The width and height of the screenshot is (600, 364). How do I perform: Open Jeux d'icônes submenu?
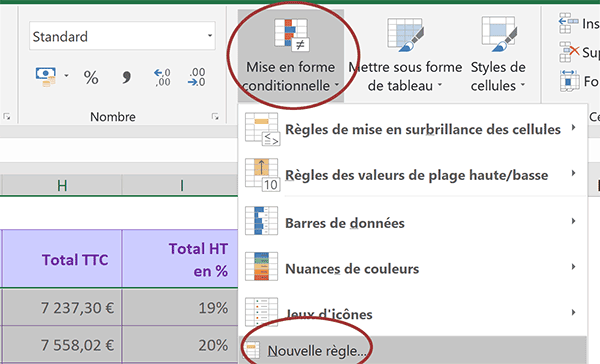(412, 314)
